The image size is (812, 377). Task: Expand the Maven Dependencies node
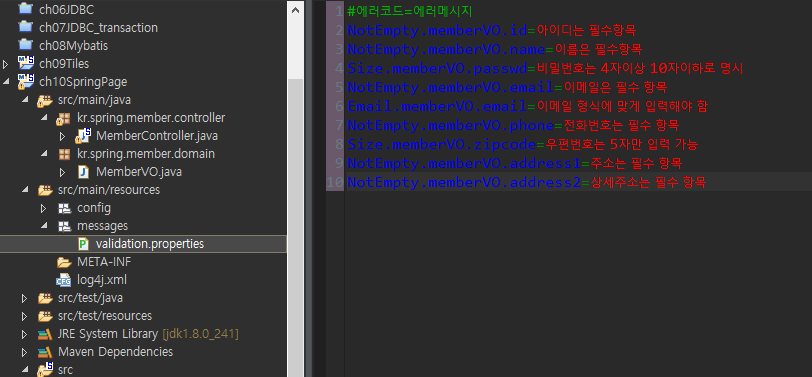click(x=24, y=353)
